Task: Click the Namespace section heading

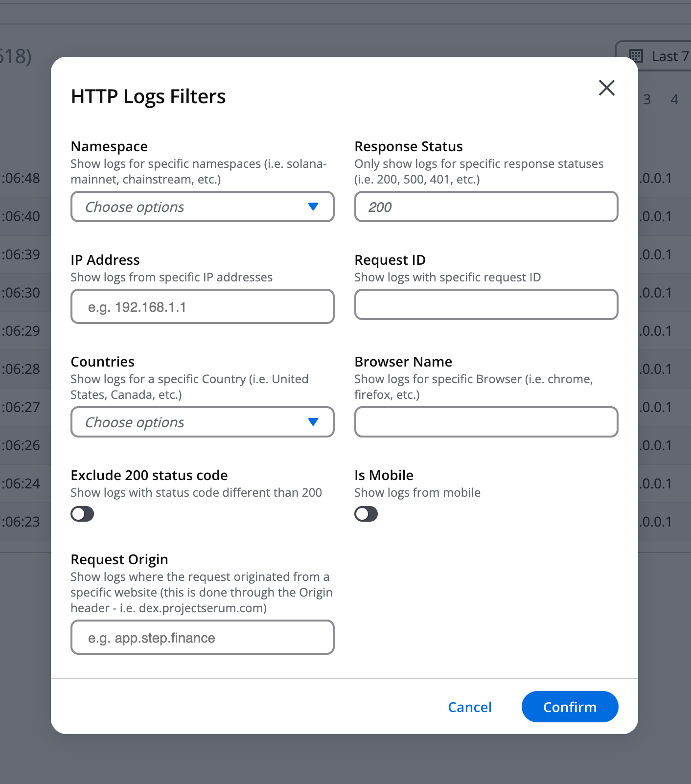Action: click(109, 146)
